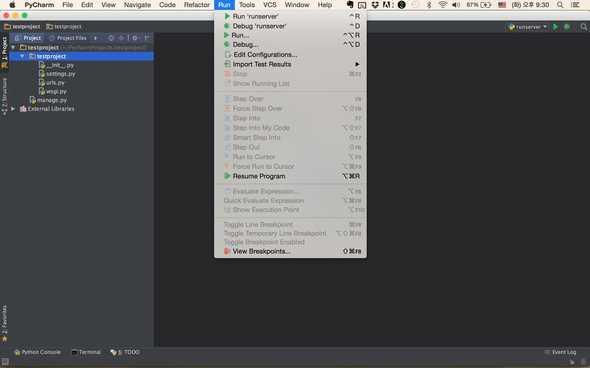Open the Refactor menu

click(x=196, y=5)
